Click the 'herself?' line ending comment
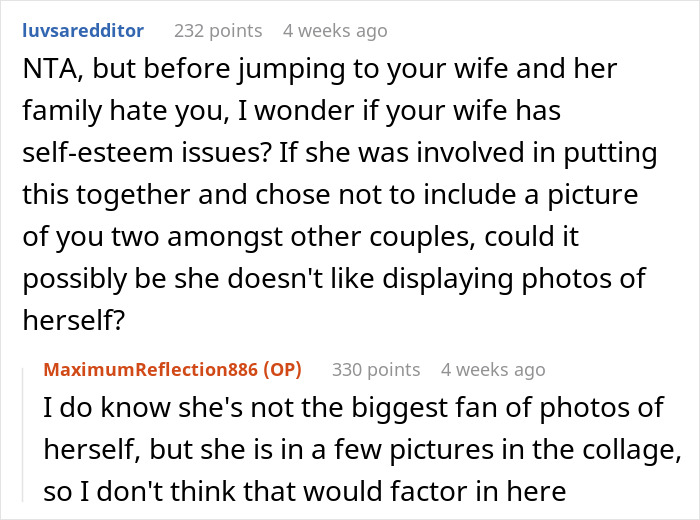Screen dimensions: 700x520 (x=74, y=320)
